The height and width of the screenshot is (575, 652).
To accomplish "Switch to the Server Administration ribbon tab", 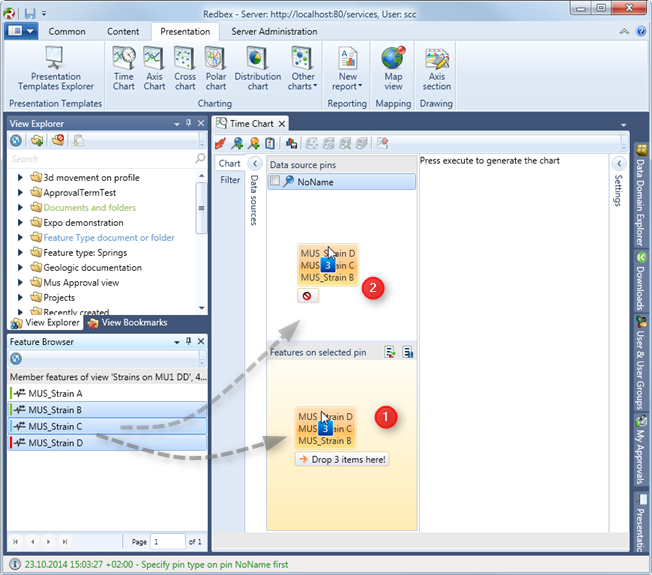I will tap(274, 31).
